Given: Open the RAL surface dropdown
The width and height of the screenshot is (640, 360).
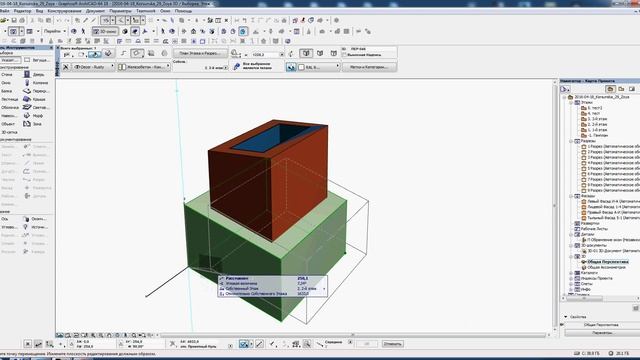Looking at the screenshot, I should tap(319, 67).
